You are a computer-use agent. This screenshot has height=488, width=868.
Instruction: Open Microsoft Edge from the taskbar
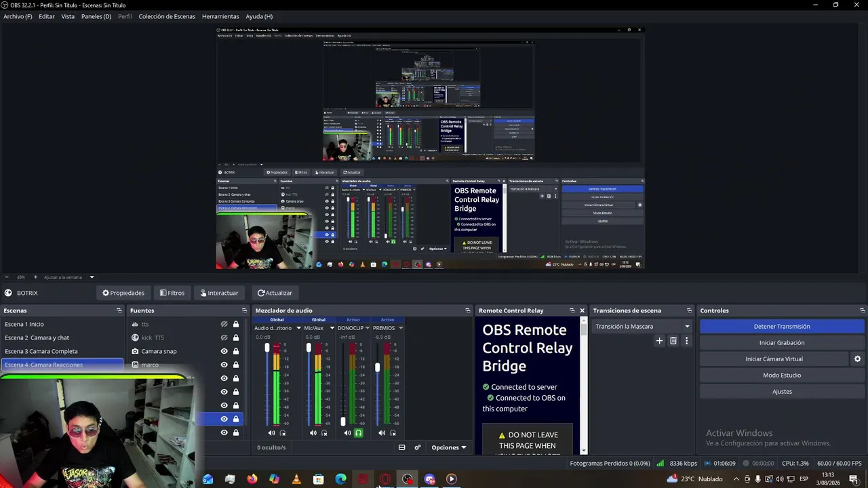tap(340, 479)
